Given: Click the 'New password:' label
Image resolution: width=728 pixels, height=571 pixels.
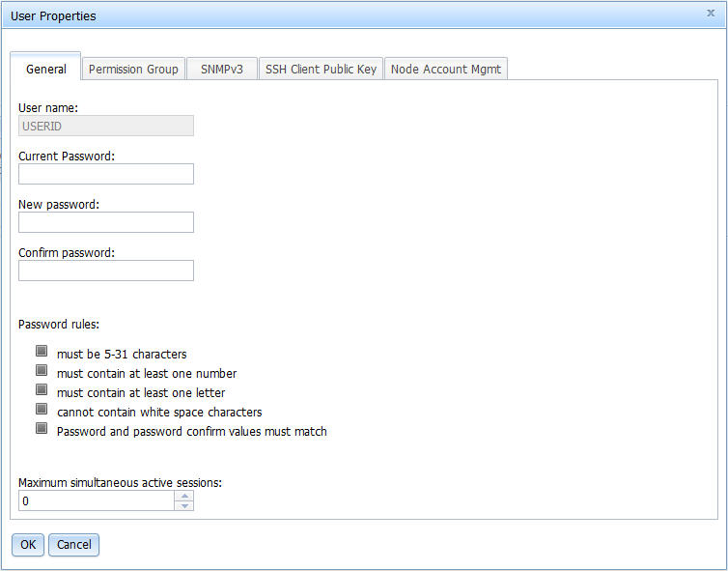Looking at the screenshot, I should click(59, 205).
